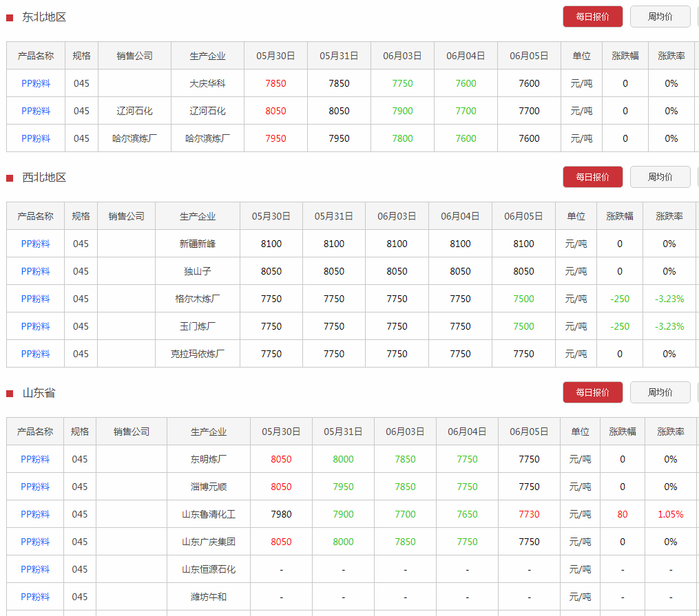Click 淄博元顺 producer cell
This screenshot has height=616, width=699.
click(x=209, y=487)
